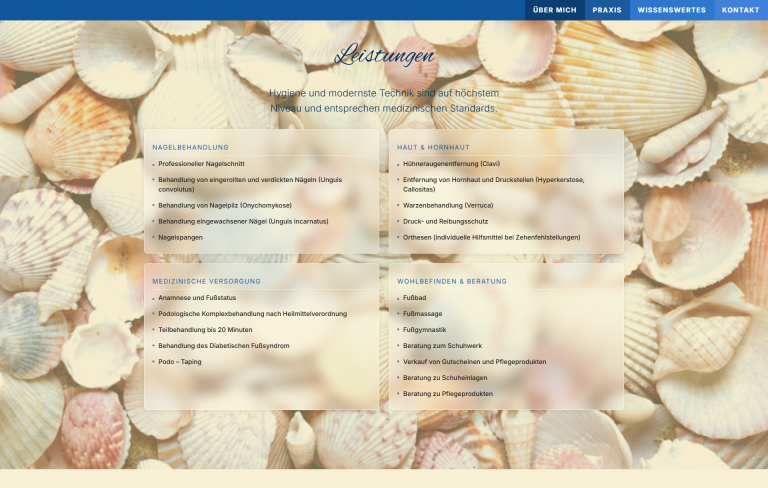Click the Leistungen script heading

pos(384,55)
